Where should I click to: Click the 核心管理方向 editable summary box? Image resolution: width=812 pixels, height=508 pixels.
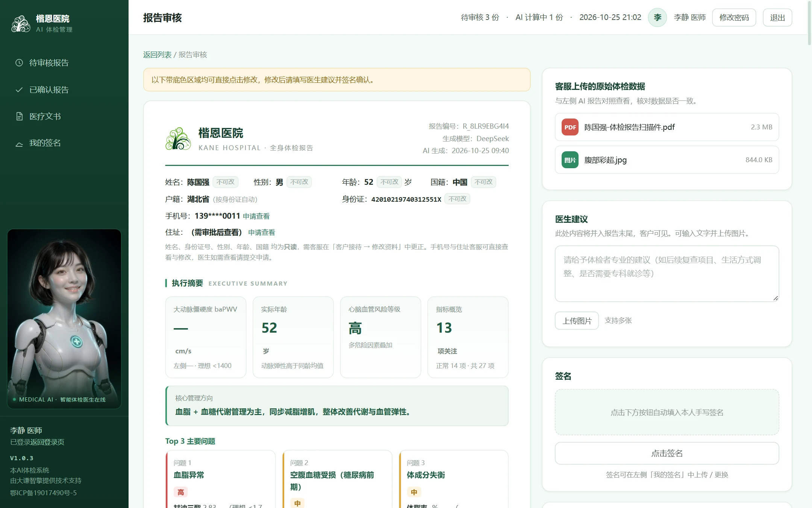coord(337,406)
